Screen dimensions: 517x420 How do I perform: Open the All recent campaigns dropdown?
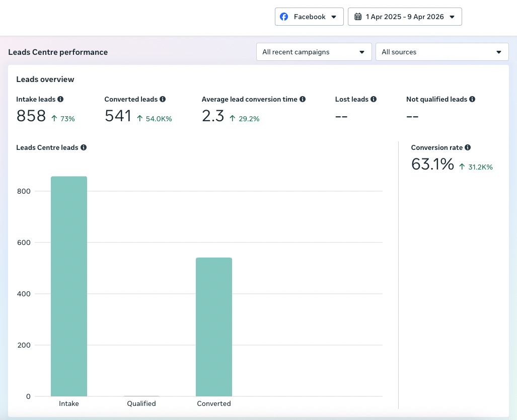pos(314,52)
